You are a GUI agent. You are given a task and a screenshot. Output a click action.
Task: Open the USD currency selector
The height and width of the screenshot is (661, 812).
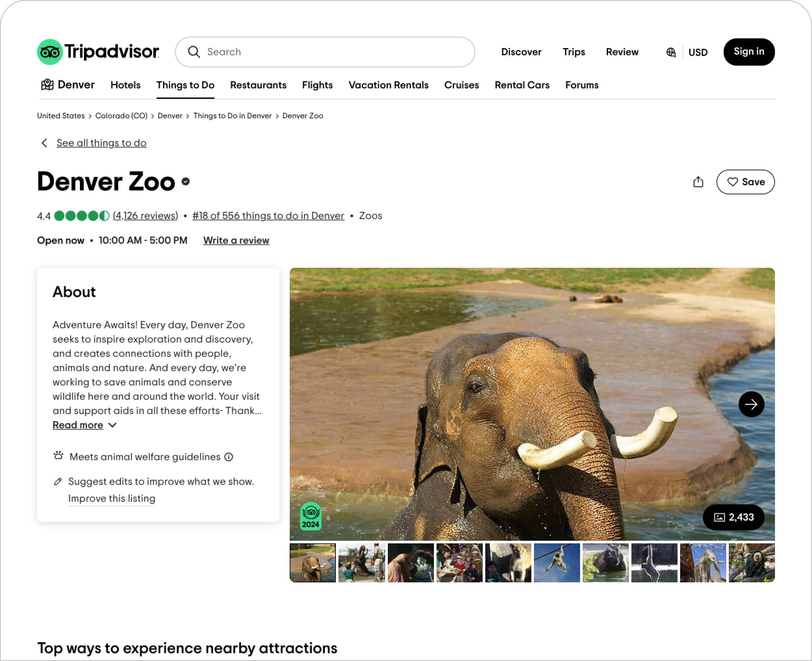pyautogui.click(x=698, y=52)
